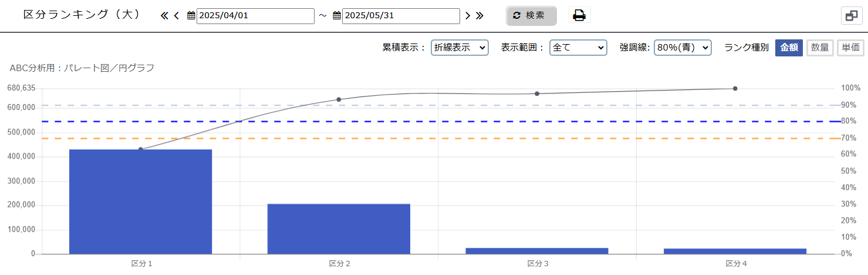Select the 区分1 bar in the chart
This screenshot has height=275, width=868.
pos(140,202)
